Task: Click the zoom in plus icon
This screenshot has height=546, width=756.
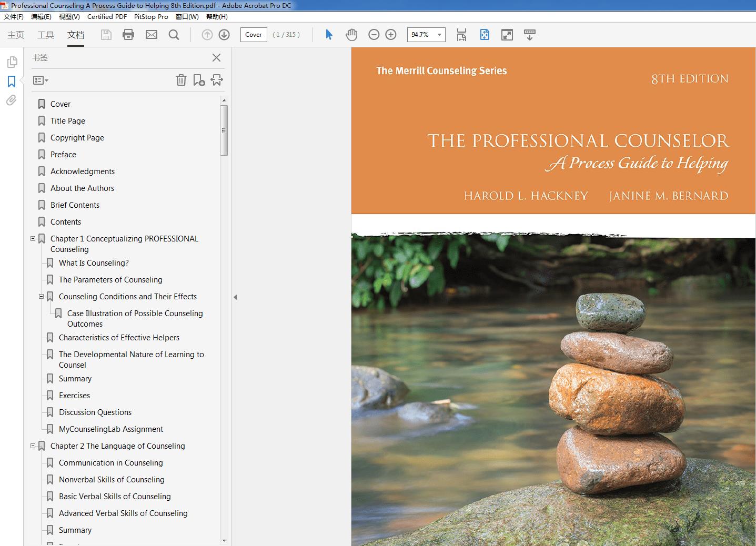Action: (391, 35)
